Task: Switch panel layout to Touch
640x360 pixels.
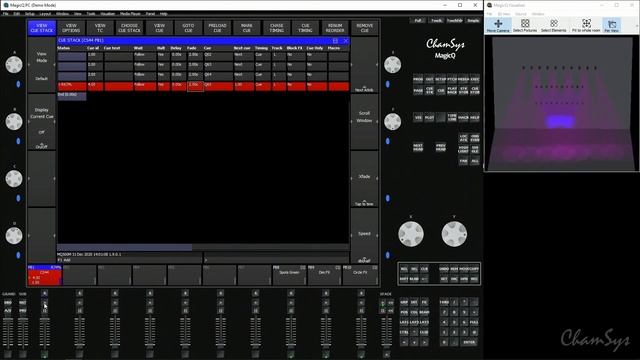Action: 436,20
